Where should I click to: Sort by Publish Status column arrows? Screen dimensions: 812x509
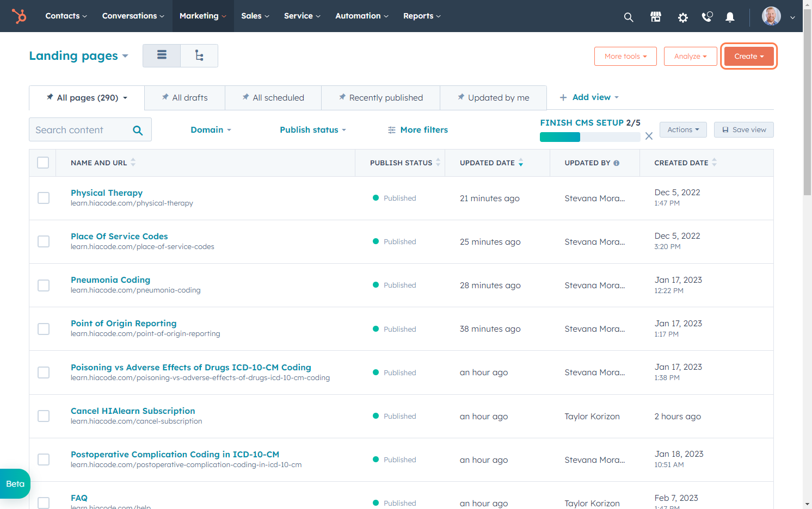[x=438, y=163]
